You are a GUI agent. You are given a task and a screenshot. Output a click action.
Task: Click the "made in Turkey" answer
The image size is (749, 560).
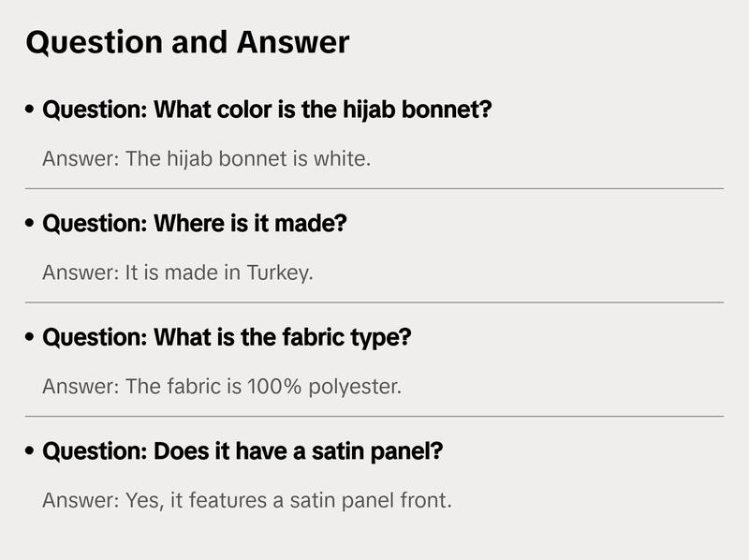click(178, 273)
